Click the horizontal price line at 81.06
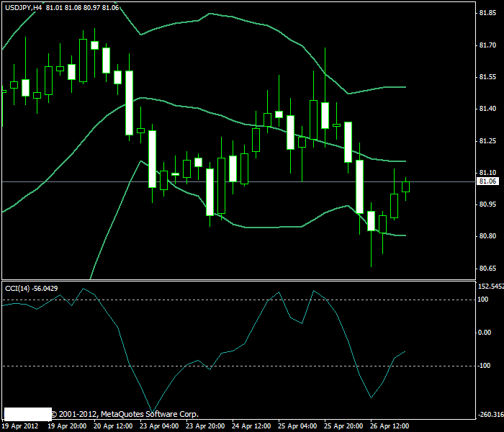This screenshot has height=432, width=504. pos(238,182)
